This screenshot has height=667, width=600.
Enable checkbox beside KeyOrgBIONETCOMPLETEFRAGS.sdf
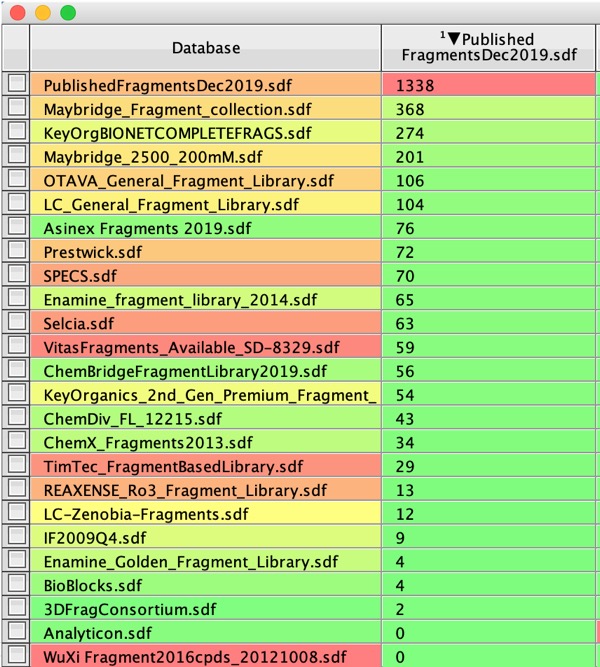coord(17,130)
